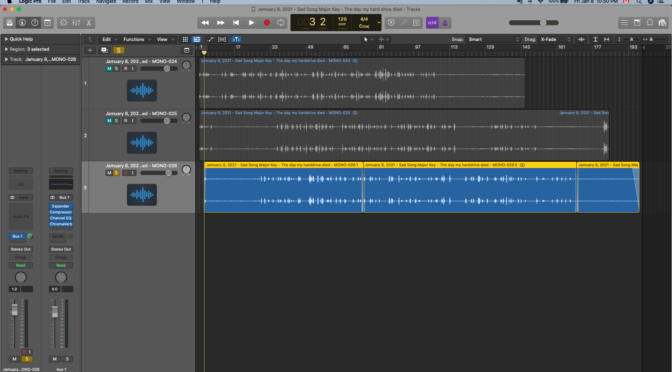Switch to the list view button in the Tracks menu bar

pyautogui.click(x=196, y=39)
